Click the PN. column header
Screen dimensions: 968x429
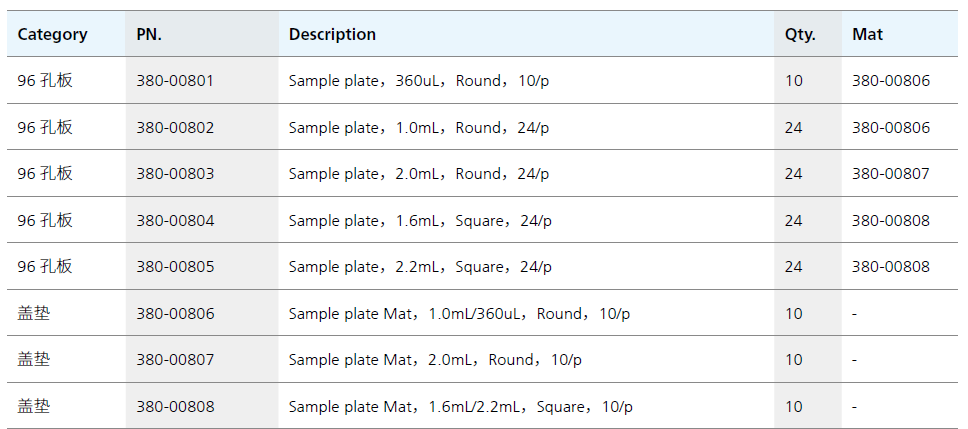pos(149,34)
